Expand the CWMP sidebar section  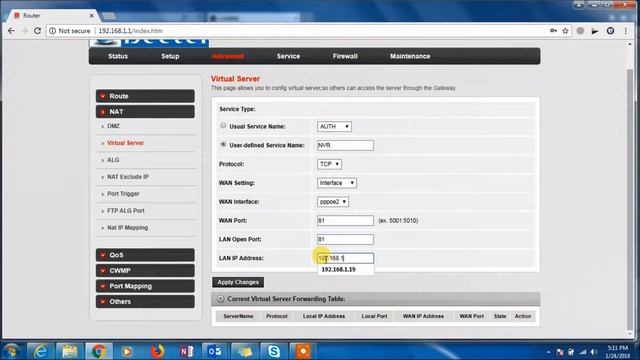click(x=145, y=270)
